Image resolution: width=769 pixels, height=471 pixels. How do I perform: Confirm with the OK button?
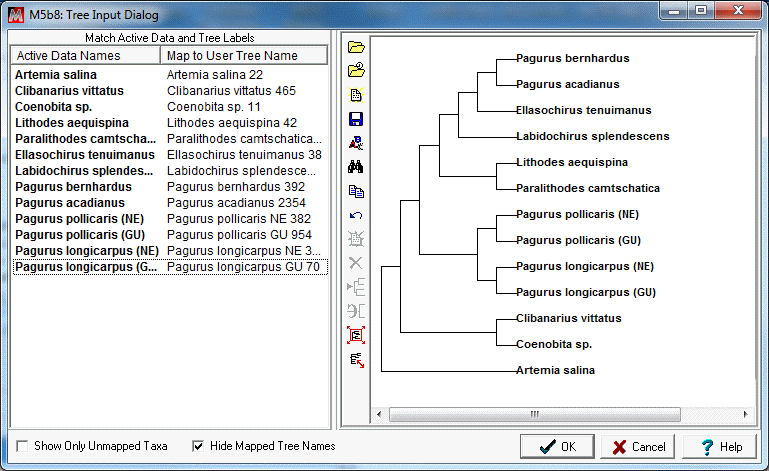coord(557,446)
